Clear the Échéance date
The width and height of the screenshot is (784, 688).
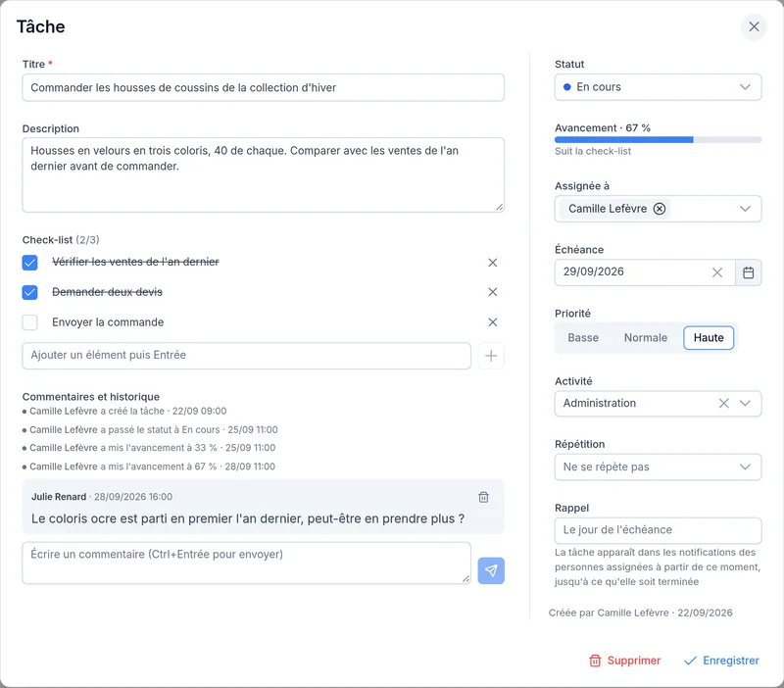click(717, 272)
